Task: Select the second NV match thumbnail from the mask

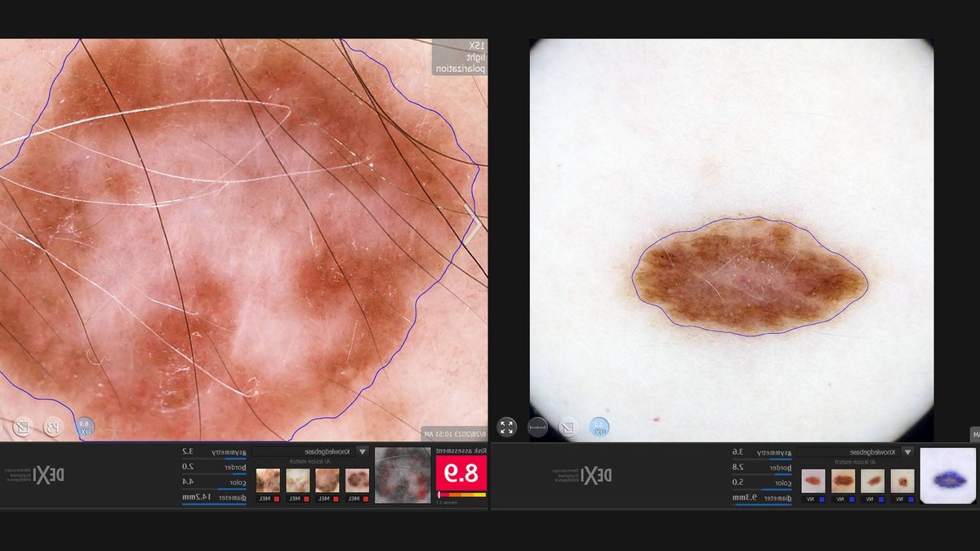Action: (x=872, y=480)
